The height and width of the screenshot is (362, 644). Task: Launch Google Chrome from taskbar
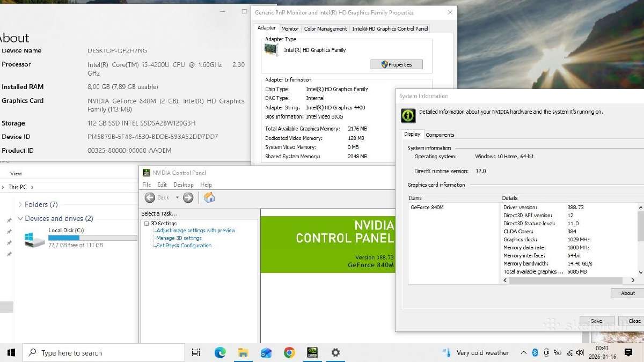(x=289, y=352)
